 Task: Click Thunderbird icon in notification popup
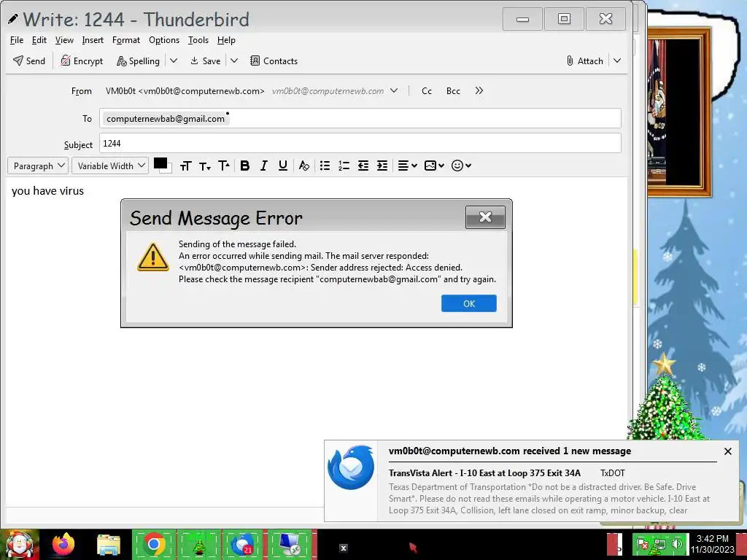(x=351, y=467)
